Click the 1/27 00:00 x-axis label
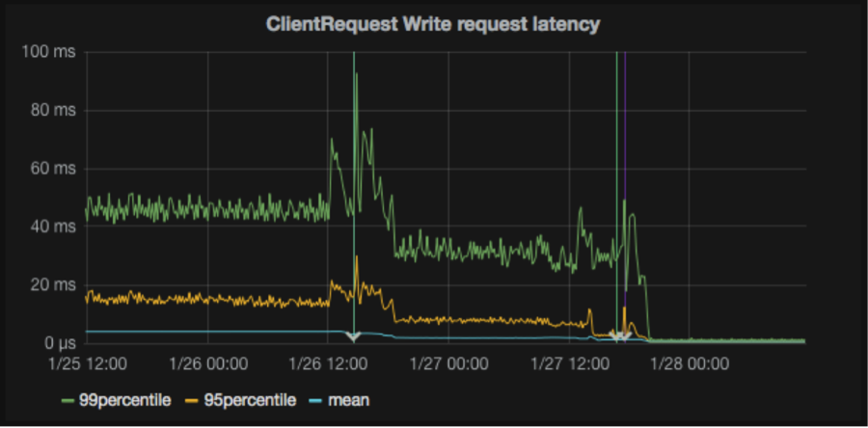The width and height of the screenshot is (868, 428). click(448, 363)
